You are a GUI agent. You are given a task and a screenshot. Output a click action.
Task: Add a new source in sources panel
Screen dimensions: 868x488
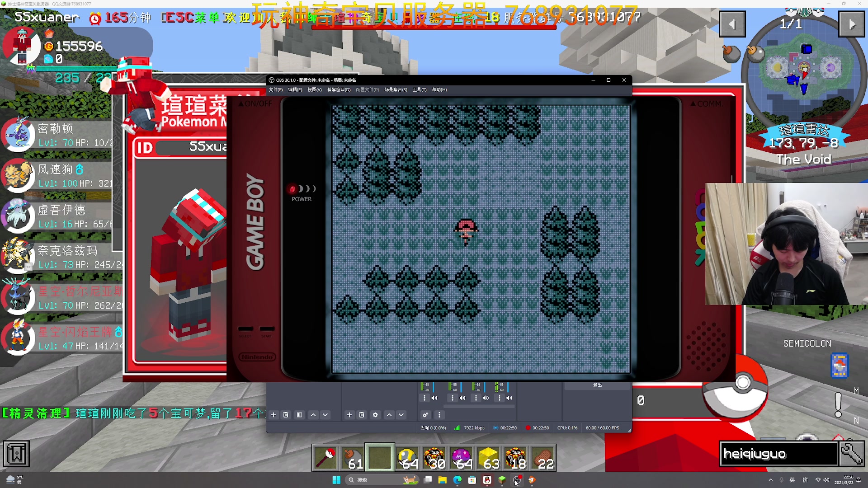pos(349,415)
